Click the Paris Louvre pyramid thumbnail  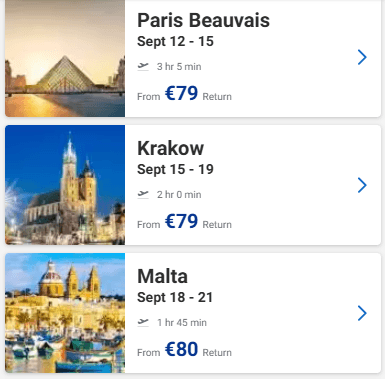65,58
